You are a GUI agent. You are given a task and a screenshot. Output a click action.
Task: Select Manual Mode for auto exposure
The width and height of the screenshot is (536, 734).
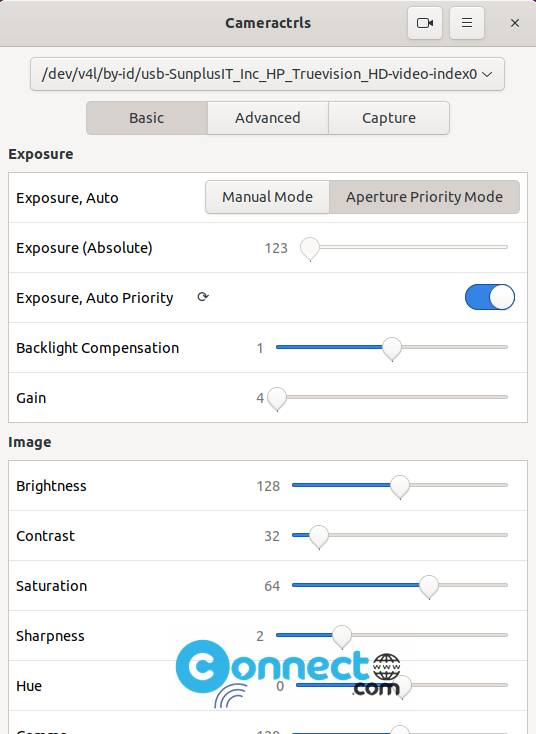point(267,197)
